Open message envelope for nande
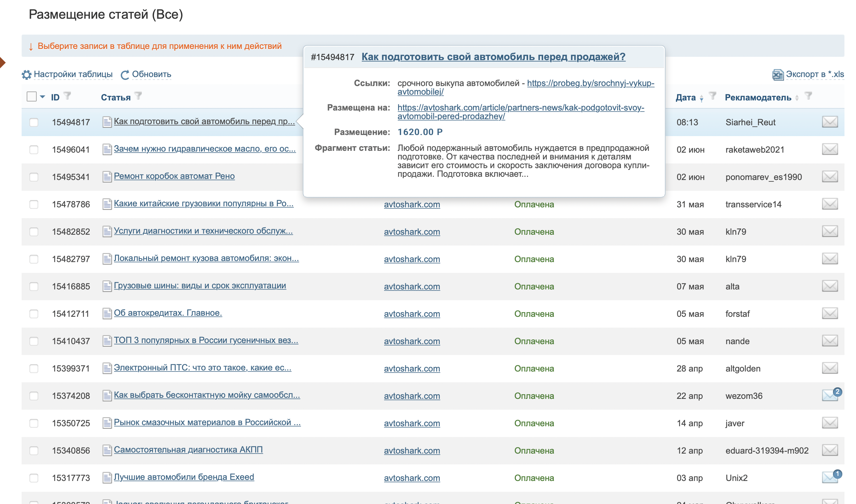The width and height of the screenshot is (856, 504). coord(830,341)
